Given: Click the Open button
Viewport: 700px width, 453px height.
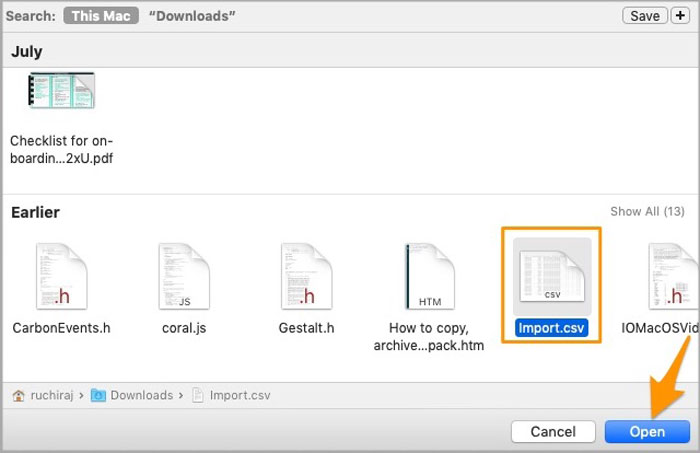Looking at the screenshot, I should (x=646, y=432).
